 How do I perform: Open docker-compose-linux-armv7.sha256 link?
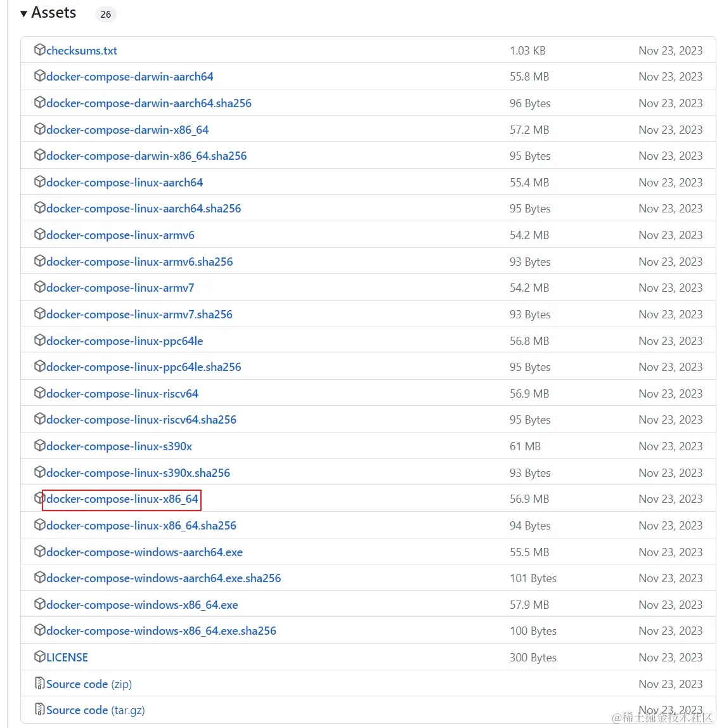(x=139, y=315)
